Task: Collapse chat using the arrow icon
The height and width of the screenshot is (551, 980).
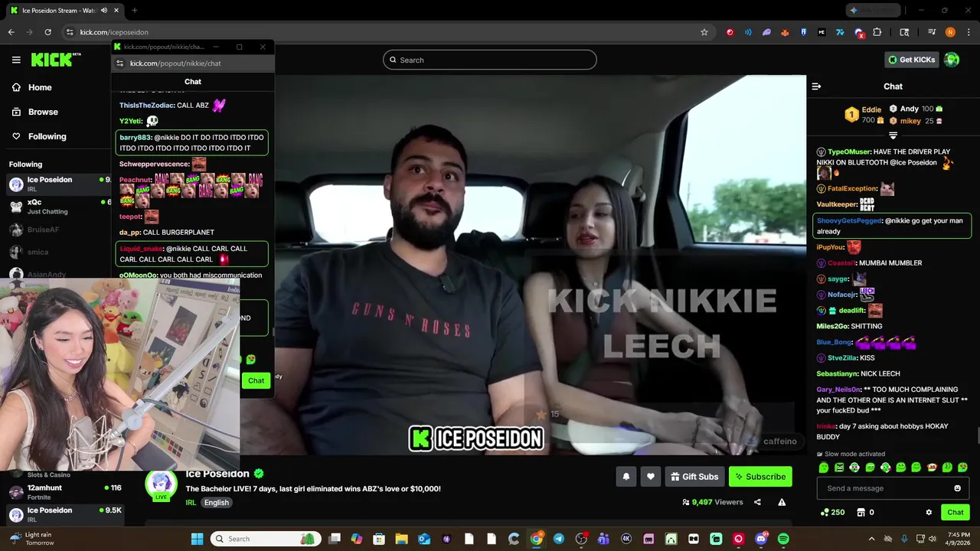Action: pos(816,86)
